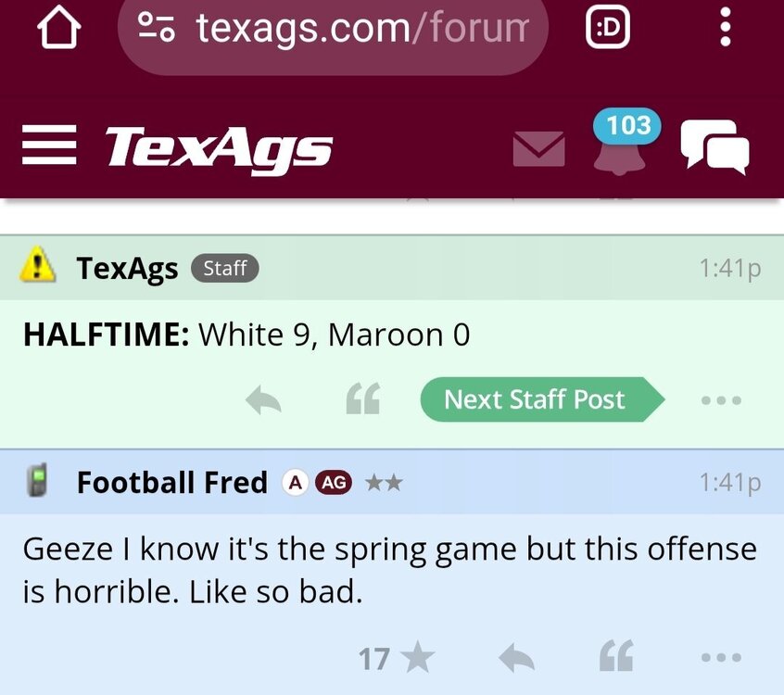Reply to Football Fred's post
The width and height of the screenshot is (784, 695).
coord(516,659)
